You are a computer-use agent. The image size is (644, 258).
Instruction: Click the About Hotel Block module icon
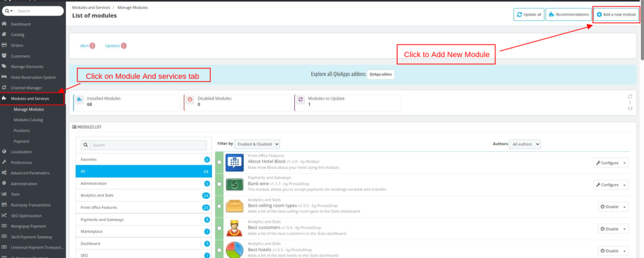click(234, 163)
